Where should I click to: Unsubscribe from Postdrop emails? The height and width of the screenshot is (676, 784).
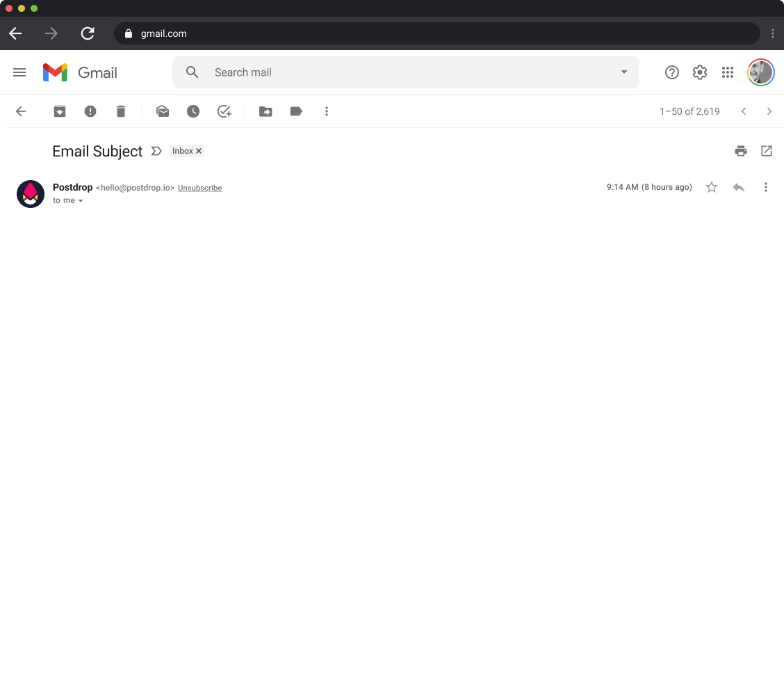[199, 188]
